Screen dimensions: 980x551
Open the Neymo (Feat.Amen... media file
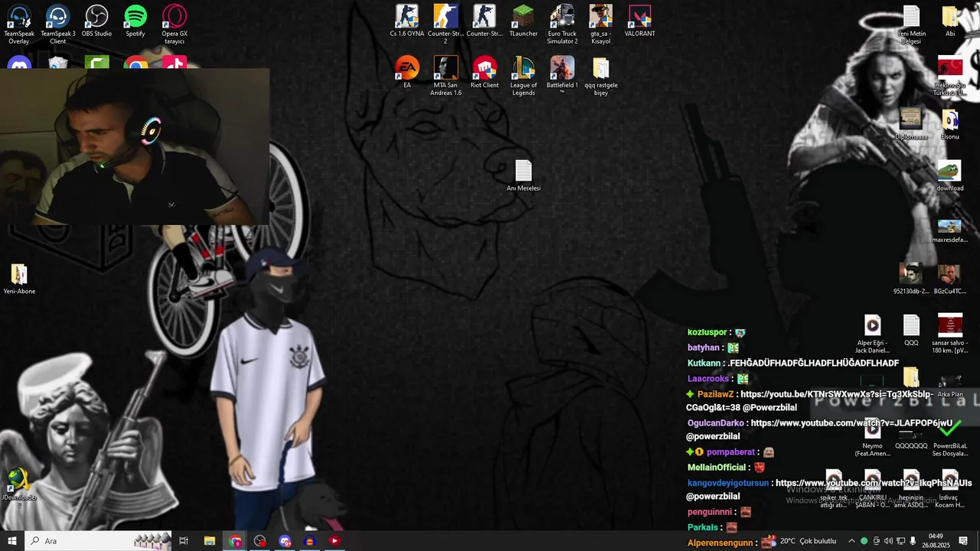tap(872, 438)
